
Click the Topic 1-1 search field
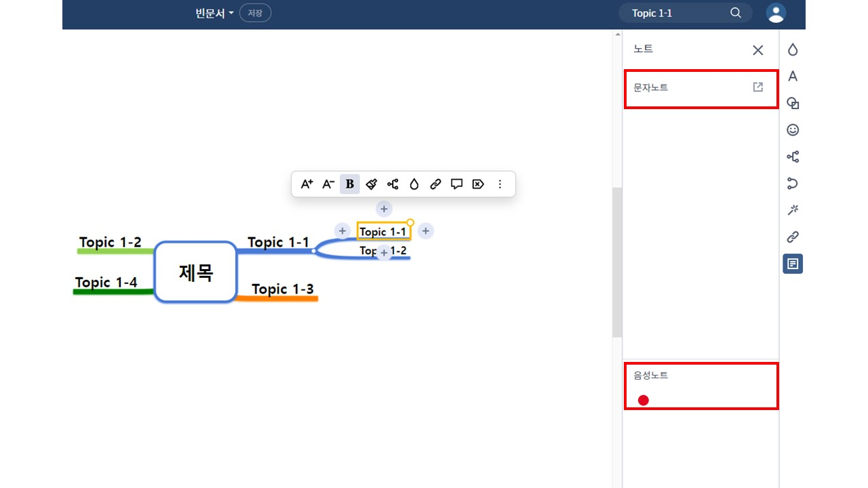685,13
